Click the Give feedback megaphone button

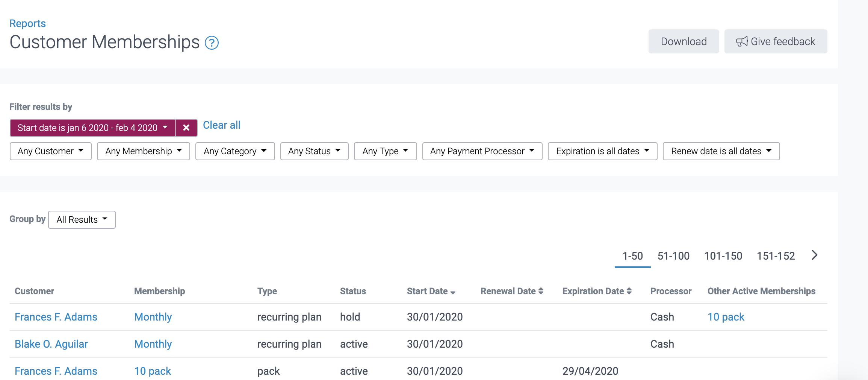pos(775,41)
